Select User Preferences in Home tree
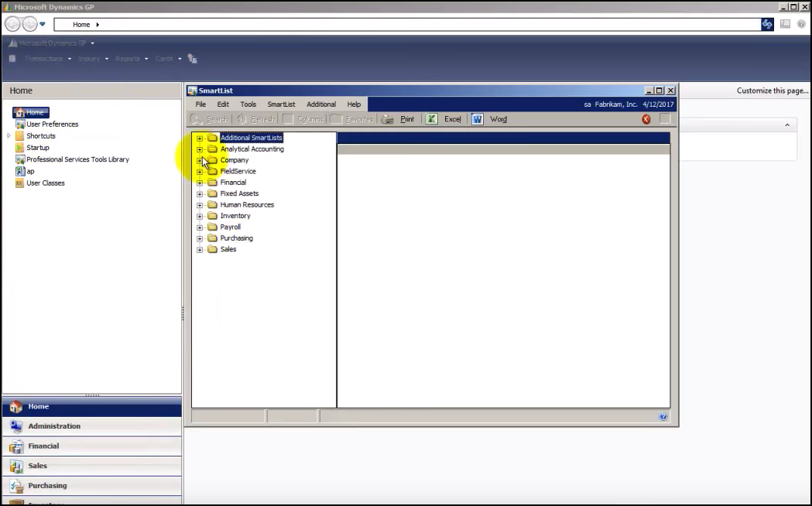This screenshot has width=812, height=506. (53, 124)
